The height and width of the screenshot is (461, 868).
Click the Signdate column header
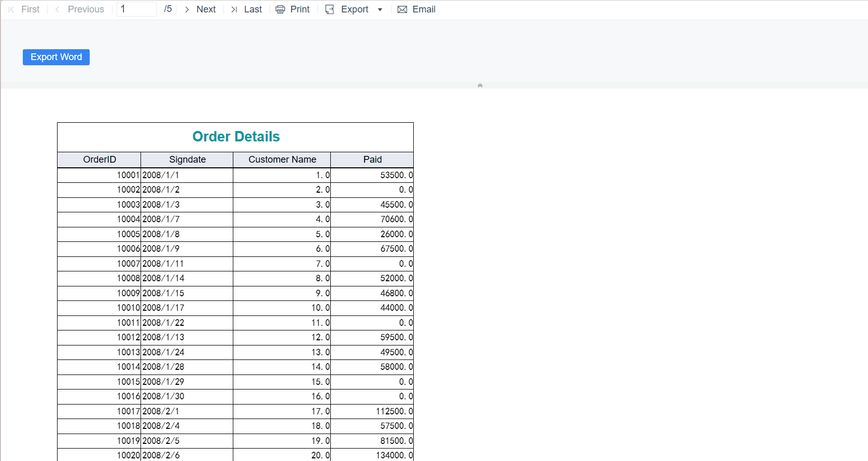tap(187, 160)
